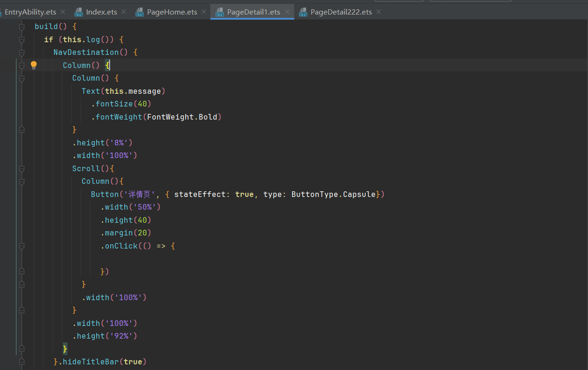588x370 pixels.
Task: Collapse the build() method fold marker
Action: pyautogui.click(x=22, y=27)
